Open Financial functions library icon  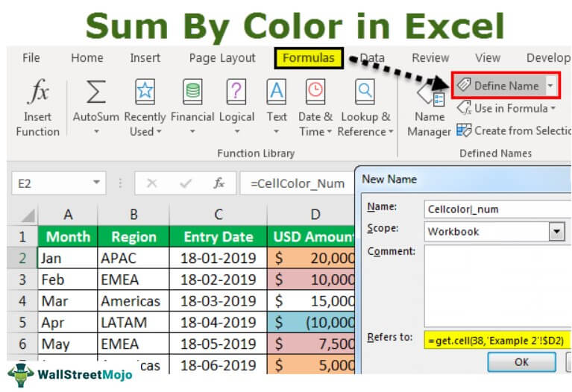[192, 92]
